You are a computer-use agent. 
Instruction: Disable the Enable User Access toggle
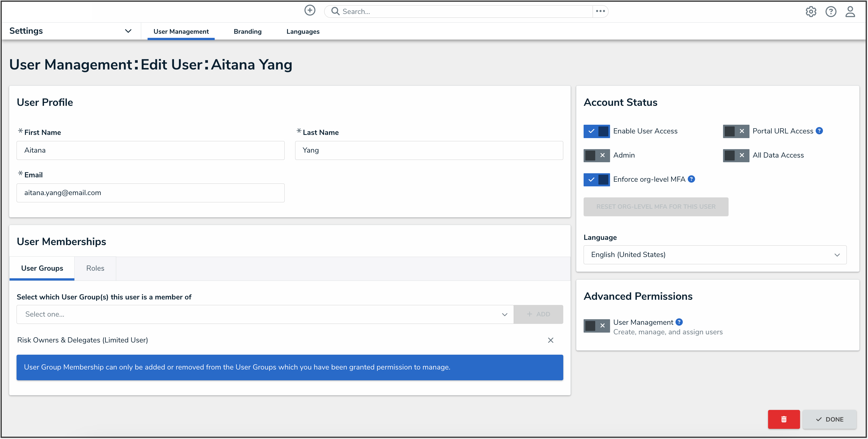596,131
